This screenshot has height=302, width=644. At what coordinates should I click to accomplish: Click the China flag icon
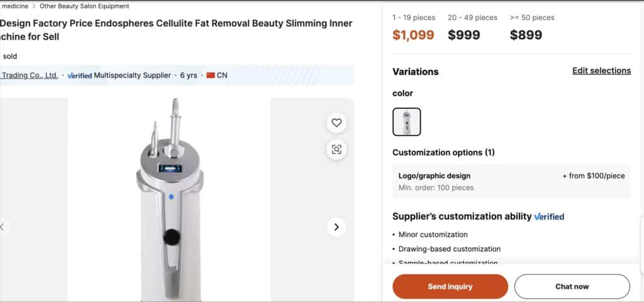(211, 75)
